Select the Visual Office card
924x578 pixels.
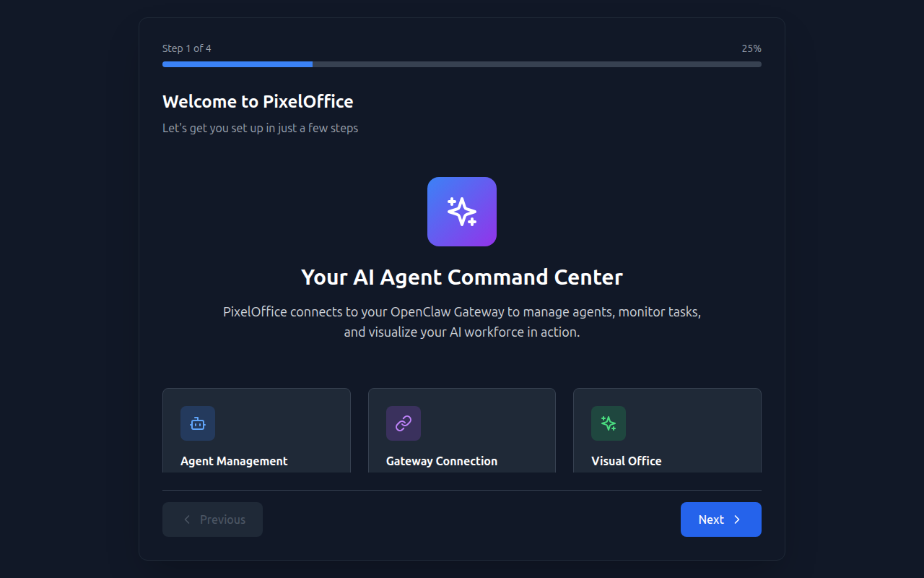(666, 430)
